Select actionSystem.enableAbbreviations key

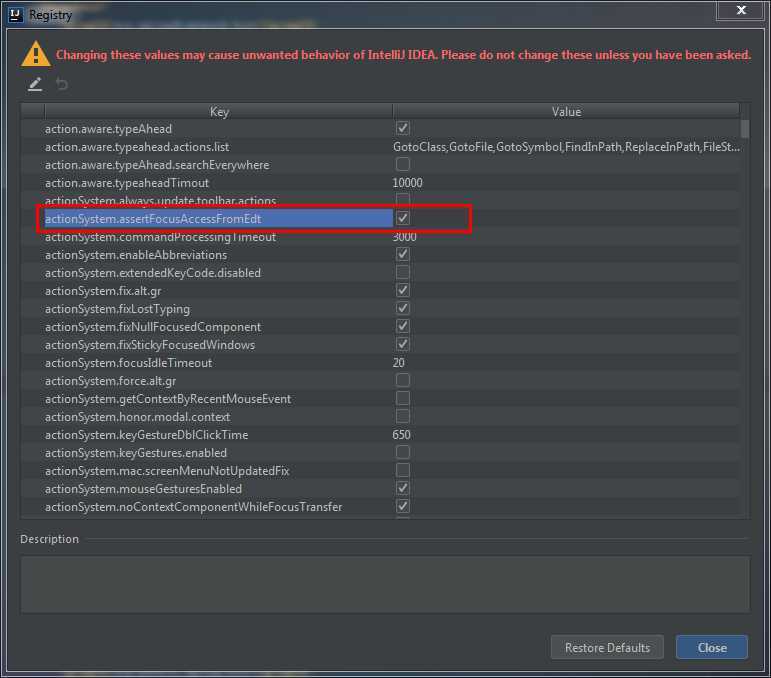136,255
